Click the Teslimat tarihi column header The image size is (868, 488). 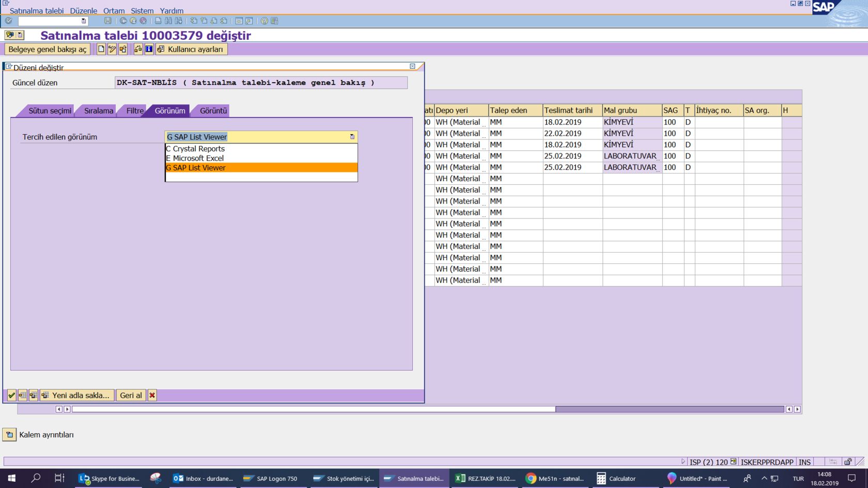572,110
